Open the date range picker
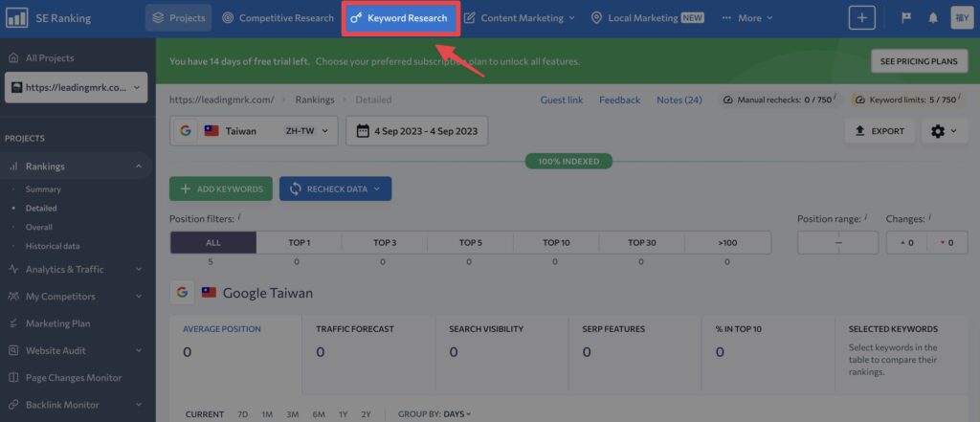Image resolution: width=980 pixels, height=422 pixels. pyautogui.click(x=417, y=131)
